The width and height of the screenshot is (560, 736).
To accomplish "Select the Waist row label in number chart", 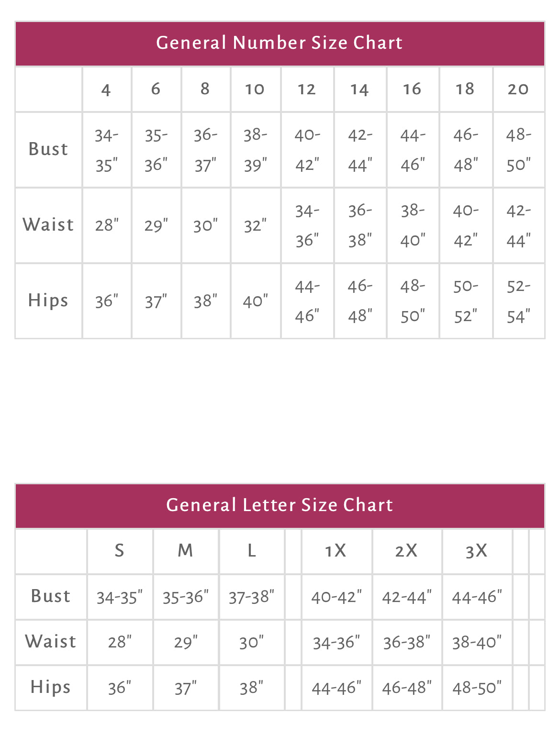I will (48, 225).
